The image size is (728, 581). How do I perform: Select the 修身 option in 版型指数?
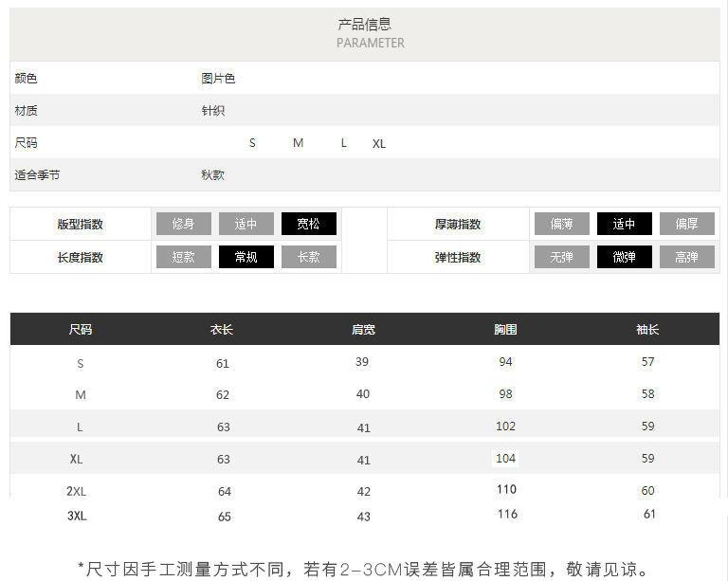tap(183, 225)
